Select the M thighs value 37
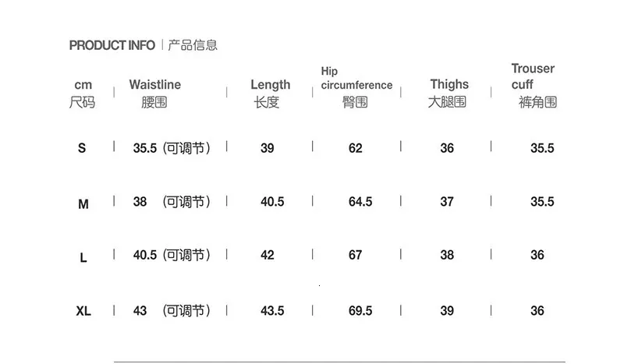Screen dimensions: 624x364 coord(447,202)
